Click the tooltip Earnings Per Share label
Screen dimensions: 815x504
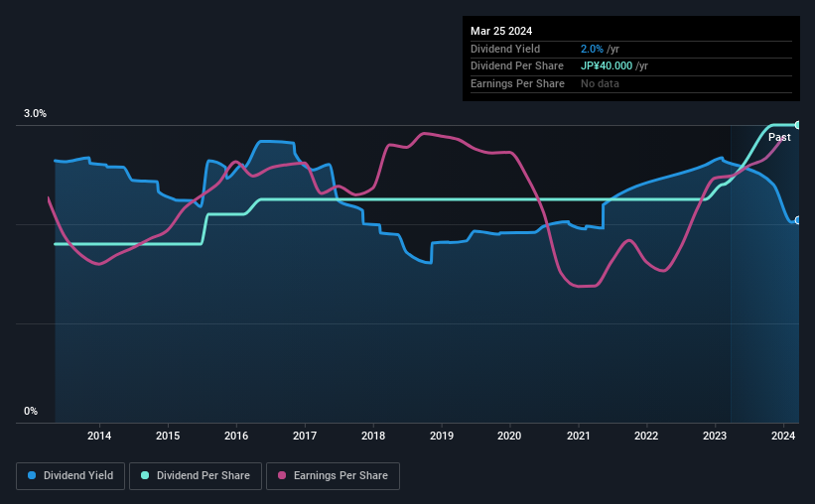click(x=517, y=83)
